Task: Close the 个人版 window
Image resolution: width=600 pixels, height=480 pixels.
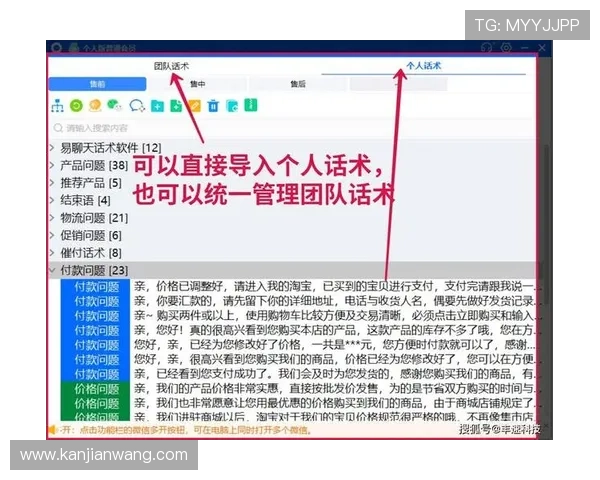Action: click(x=542, y=48)
